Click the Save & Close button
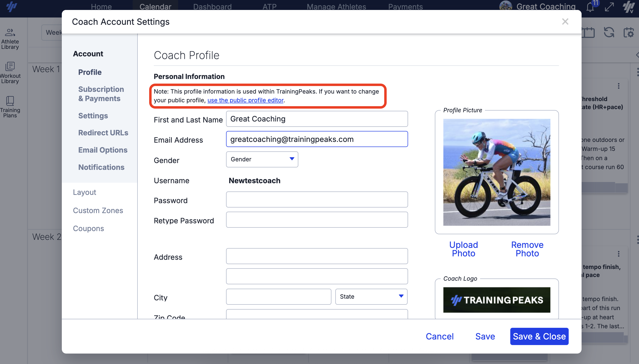 click(x=539, y=336)
